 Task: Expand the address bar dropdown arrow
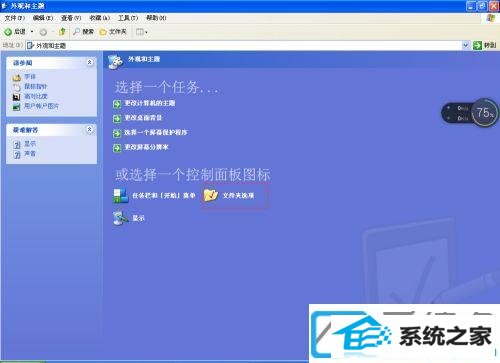point(465,45)
